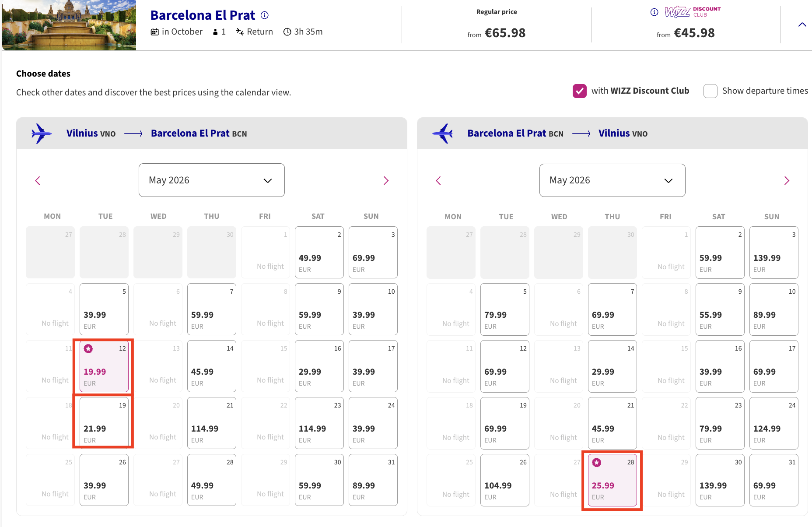
Task: Click info icon next to Barcelona El Prat
Action: tap(265, 15)
